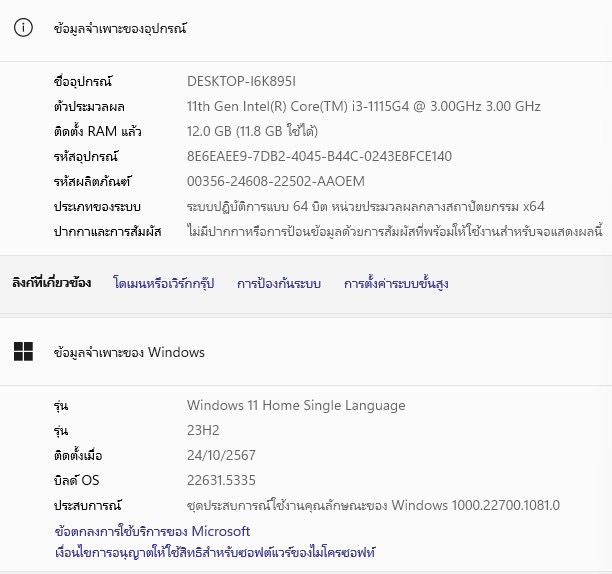
Task: Open ข้อตกลงการใช้บริการของ Microsoft link
Action: point(152,531)
